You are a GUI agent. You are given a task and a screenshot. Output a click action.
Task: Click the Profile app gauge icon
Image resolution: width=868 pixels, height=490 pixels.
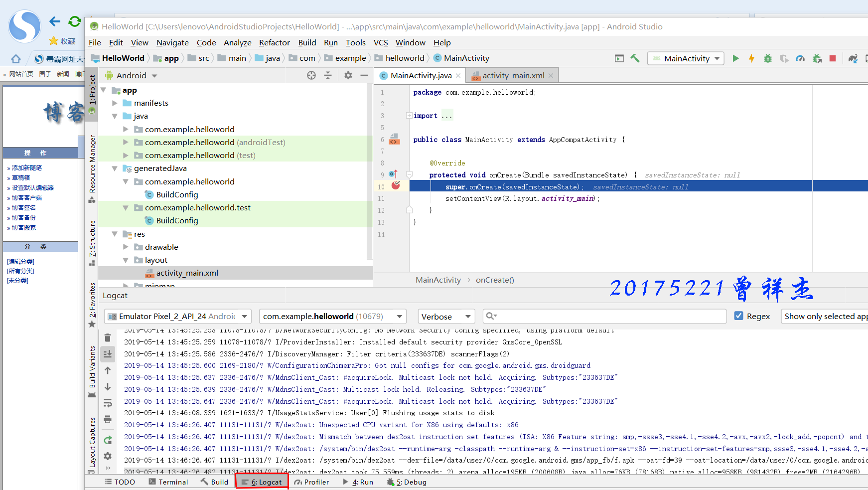coord(800,58)
